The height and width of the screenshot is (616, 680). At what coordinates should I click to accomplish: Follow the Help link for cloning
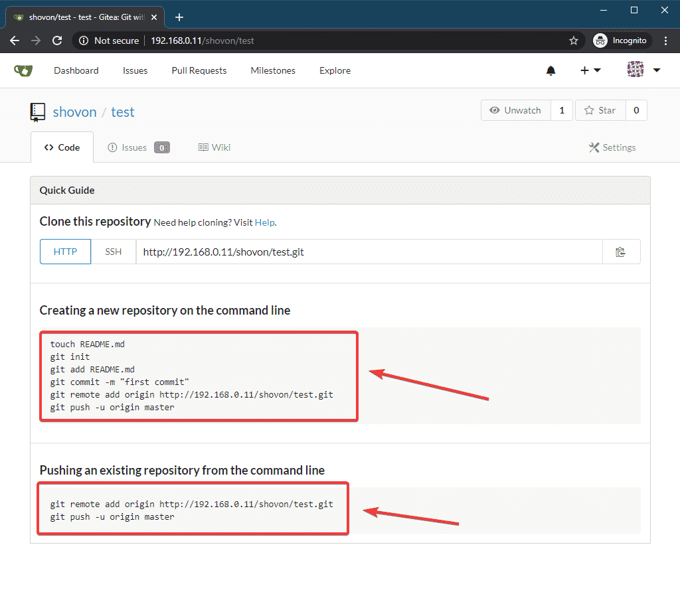click(x=264, y=222)
